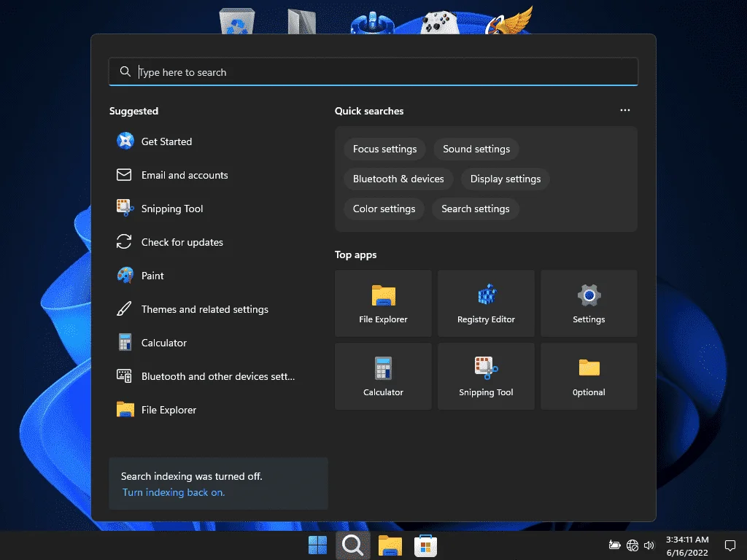Open Calculator tile in Top apps
The height and width of the screenshot is (560, 747).
[x=383, y=376]
